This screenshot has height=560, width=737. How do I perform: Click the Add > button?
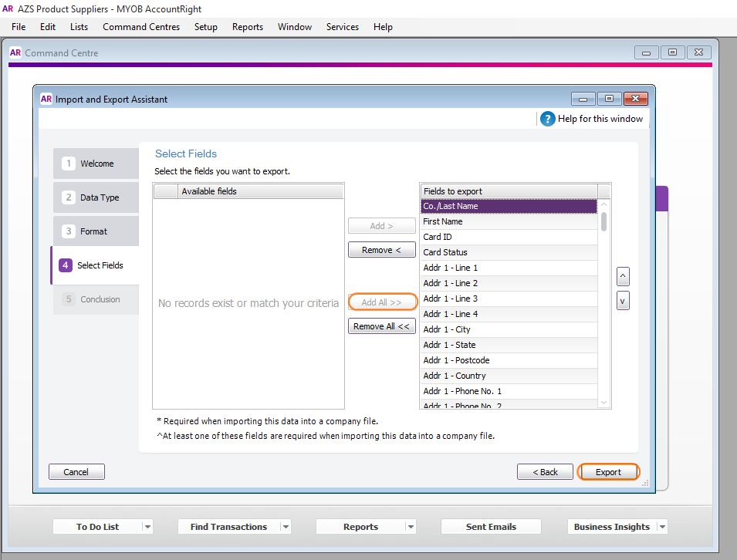[x=382, y=226]
